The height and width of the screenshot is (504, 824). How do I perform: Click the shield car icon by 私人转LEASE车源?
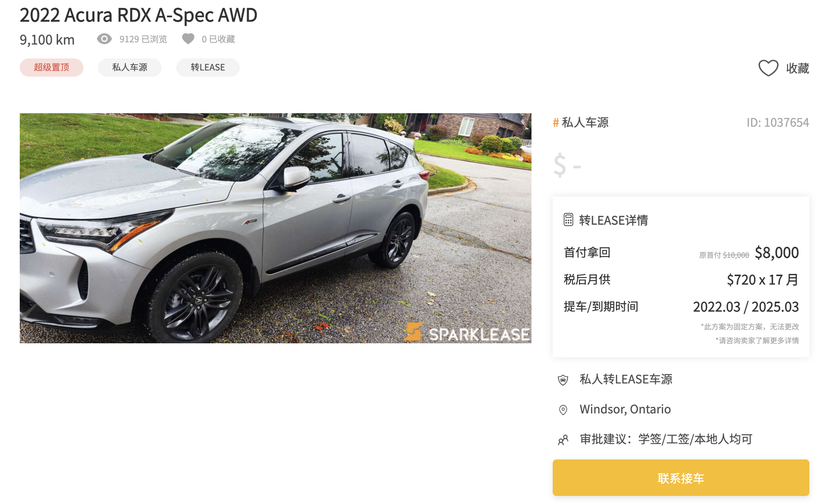[563, 380]
